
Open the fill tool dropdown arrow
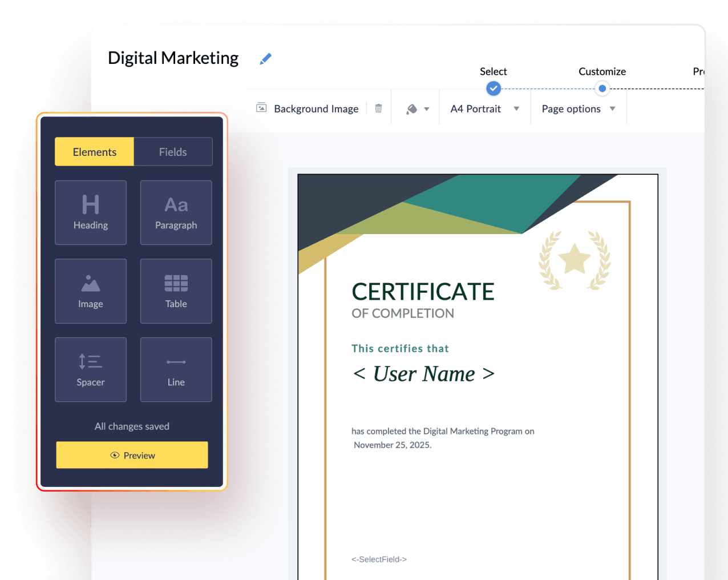tap(427, 108)
